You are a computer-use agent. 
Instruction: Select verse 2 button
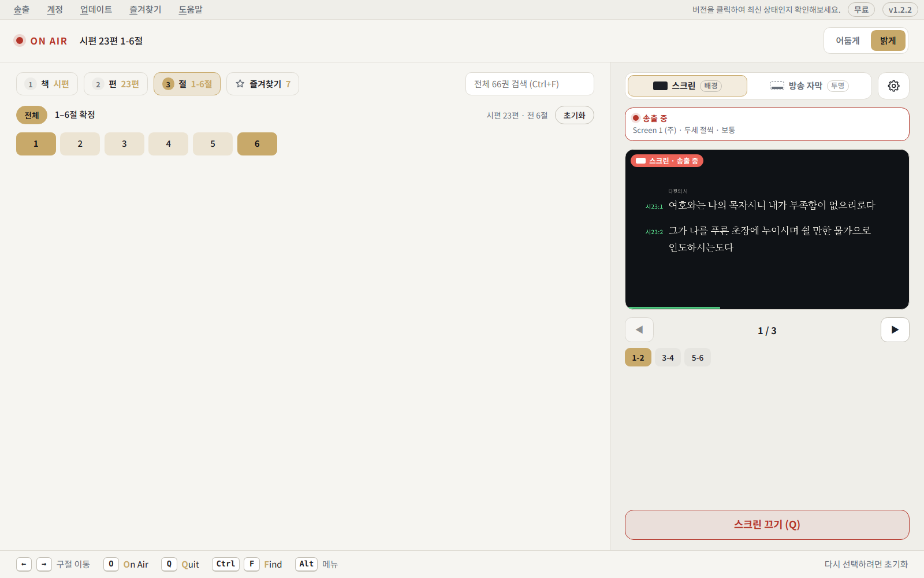pos(80,144)
